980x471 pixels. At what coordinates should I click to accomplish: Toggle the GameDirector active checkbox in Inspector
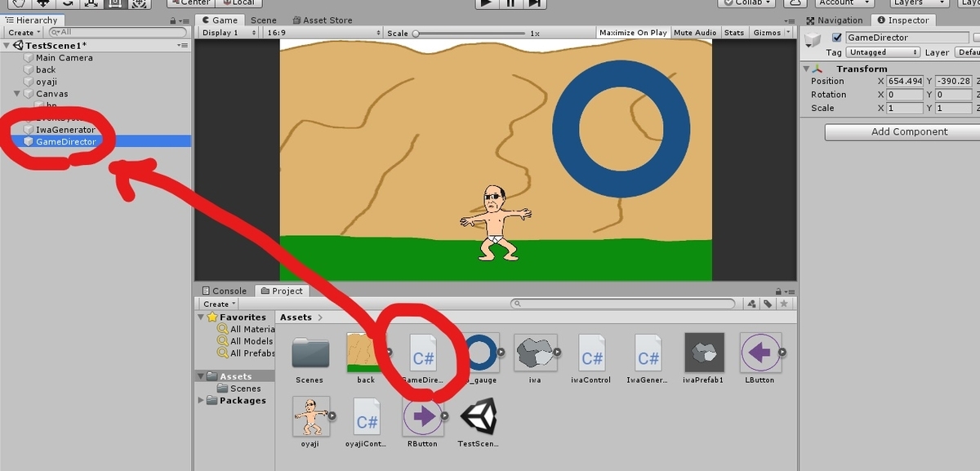tap(837, 38)
